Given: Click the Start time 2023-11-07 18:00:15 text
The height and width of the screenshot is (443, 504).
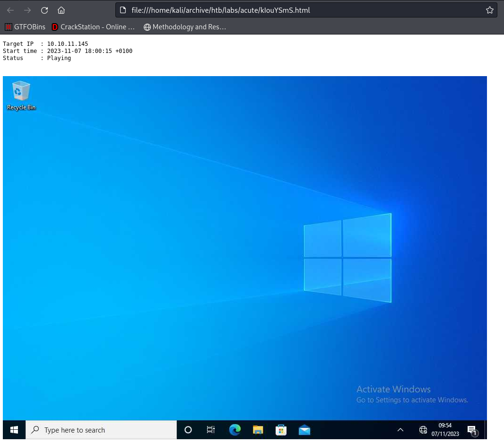Looking at the screenshot, I should 68,51.
